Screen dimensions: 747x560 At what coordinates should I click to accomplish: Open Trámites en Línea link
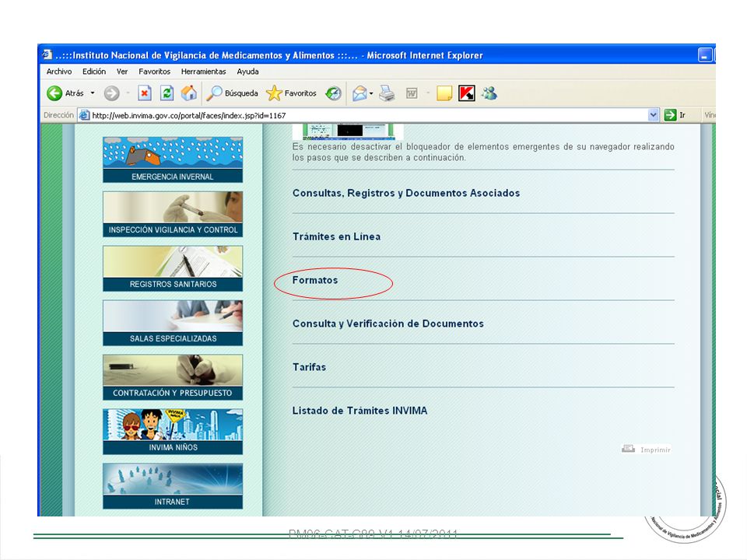pos(336,236)
